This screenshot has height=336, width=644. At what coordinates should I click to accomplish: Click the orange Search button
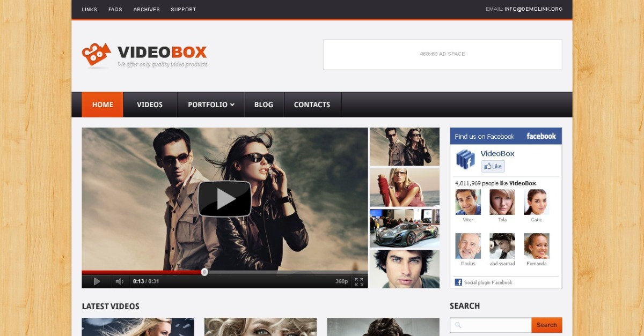[x=546, y=325]
